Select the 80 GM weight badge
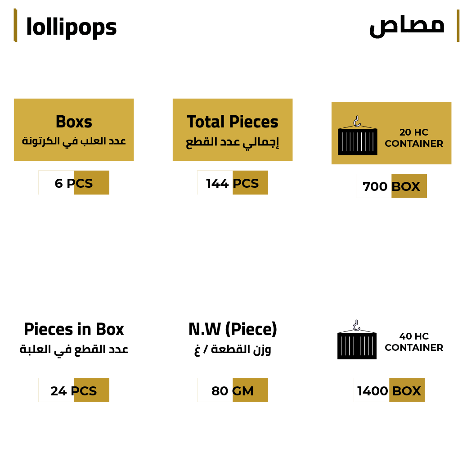Screen dimensions: 476x476 pyautogui.click(x=233, y=390)
